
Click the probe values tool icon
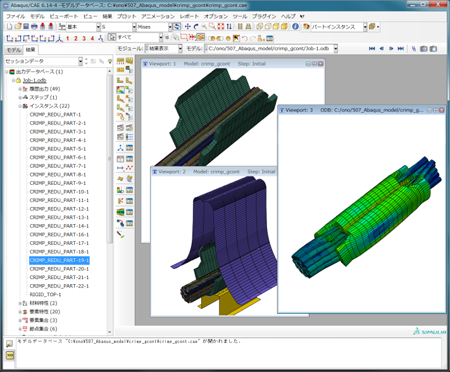(120, 234)
